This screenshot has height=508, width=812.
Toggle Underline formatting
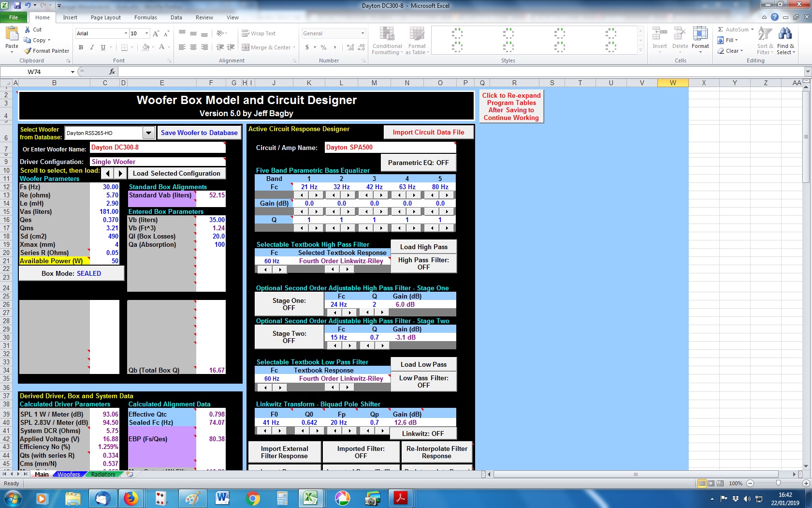coord(103,47)
